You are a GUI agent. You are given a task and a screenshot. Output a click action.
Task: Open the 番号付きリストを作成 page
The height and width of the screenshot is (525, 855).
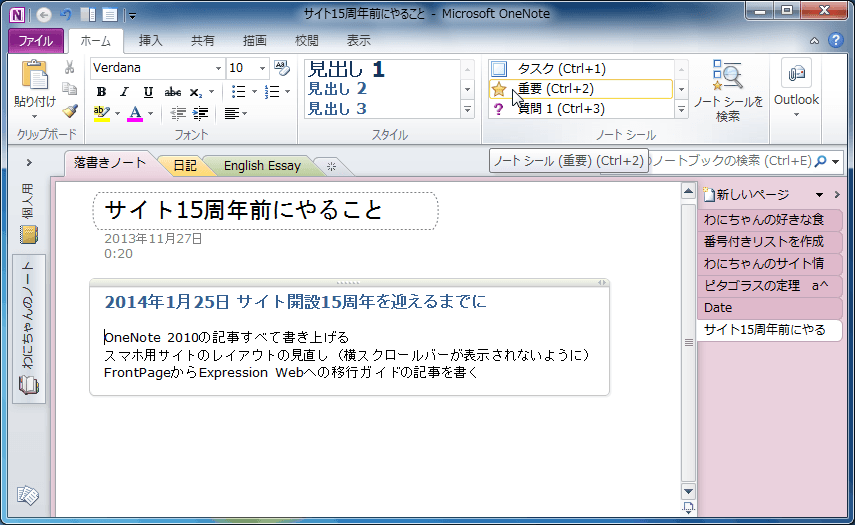[x=769, y=242]
